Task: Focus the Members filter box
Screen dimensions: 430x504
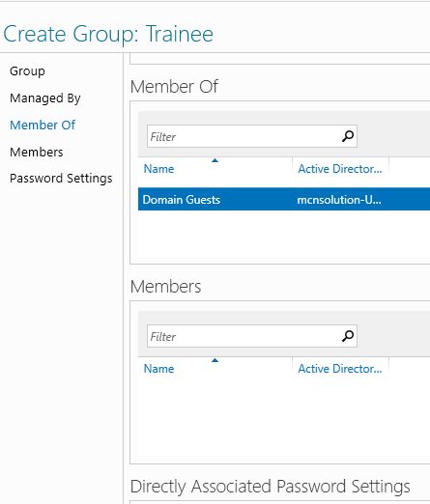Action: tap(252, 336)
